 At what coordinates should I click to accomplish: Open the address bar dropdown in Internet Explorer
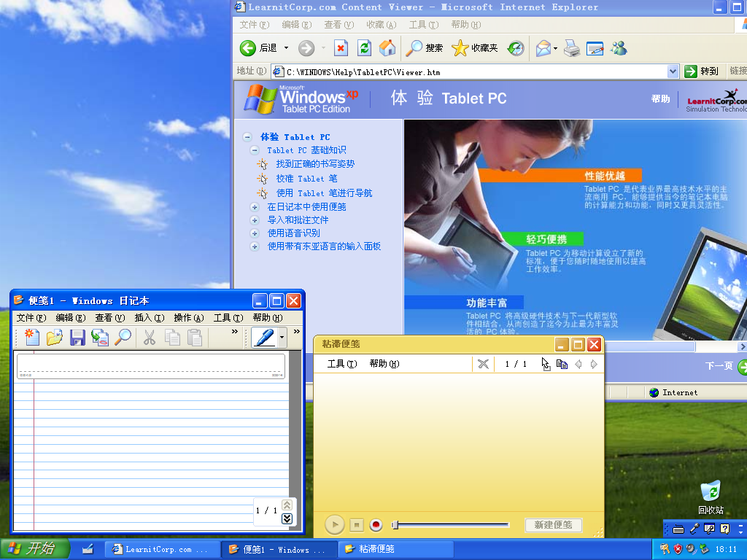672,71
